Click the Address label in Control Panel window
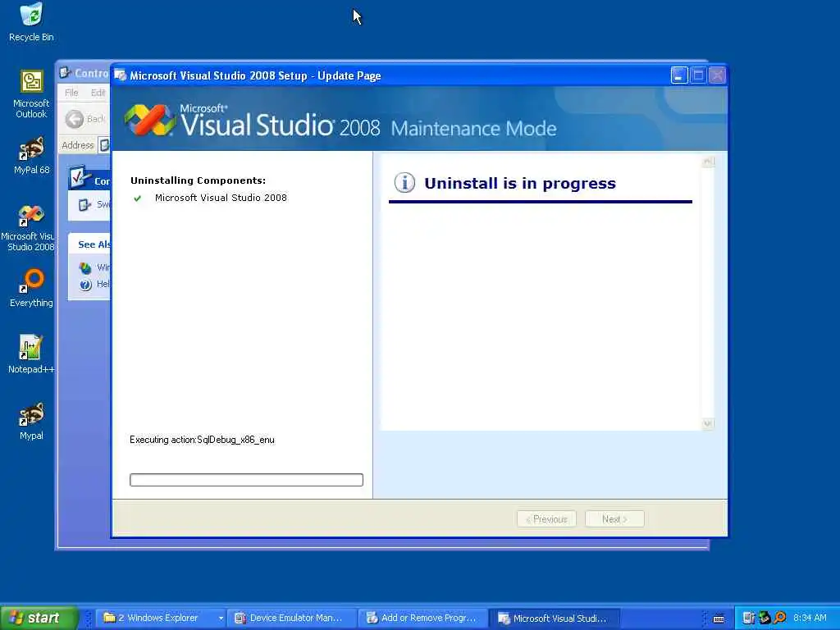The height and width of the screenshot is (630, 840). pyautogui.click(x=78, y=145)
